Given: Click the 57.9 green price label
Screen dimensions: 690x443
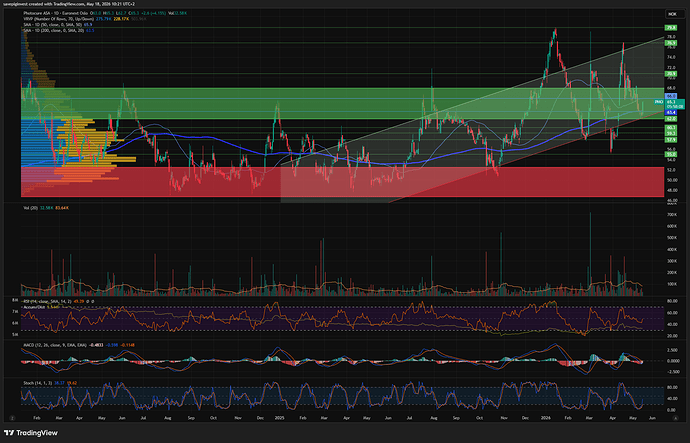Looking at the screenshot, I should [671, 139].
